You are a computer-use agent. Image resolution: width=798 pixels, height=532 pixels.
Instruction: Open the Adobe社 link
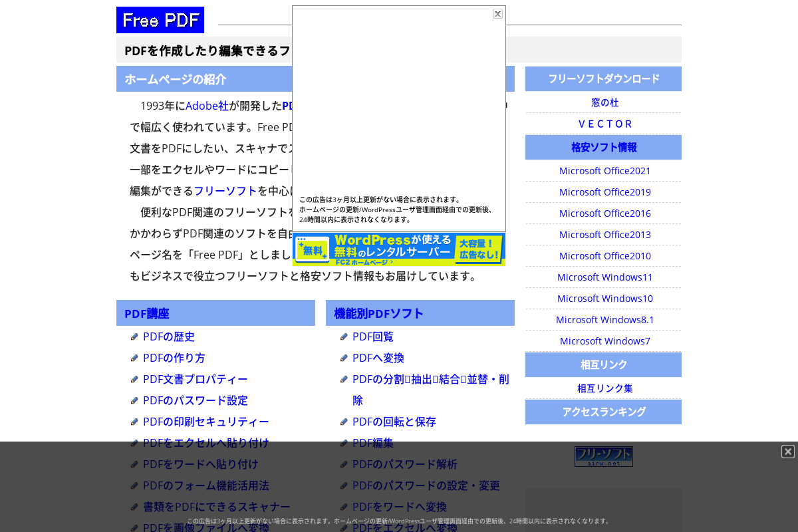[207, 106]
